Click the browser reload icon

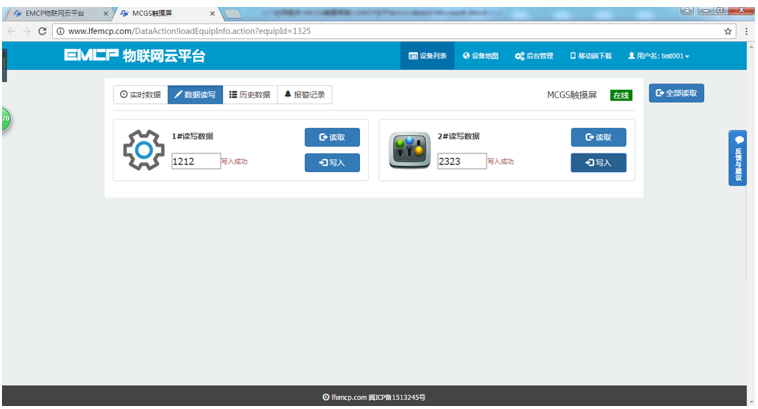pos(42,31)
